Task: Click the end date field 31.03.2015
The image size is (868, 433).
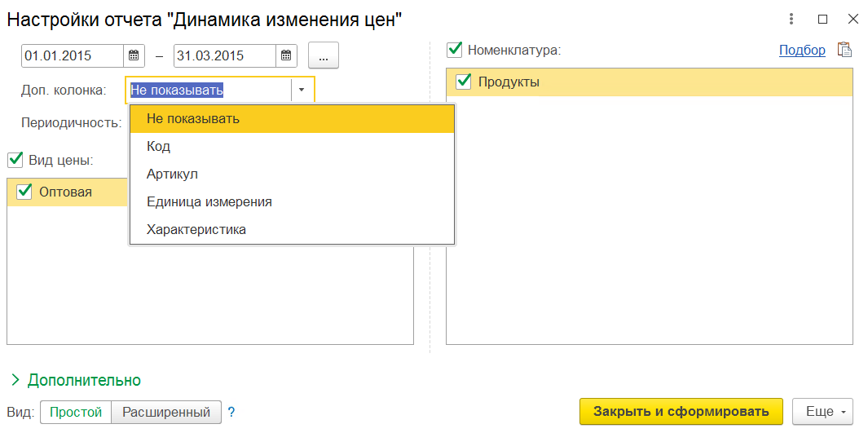Action: point(225,55)
